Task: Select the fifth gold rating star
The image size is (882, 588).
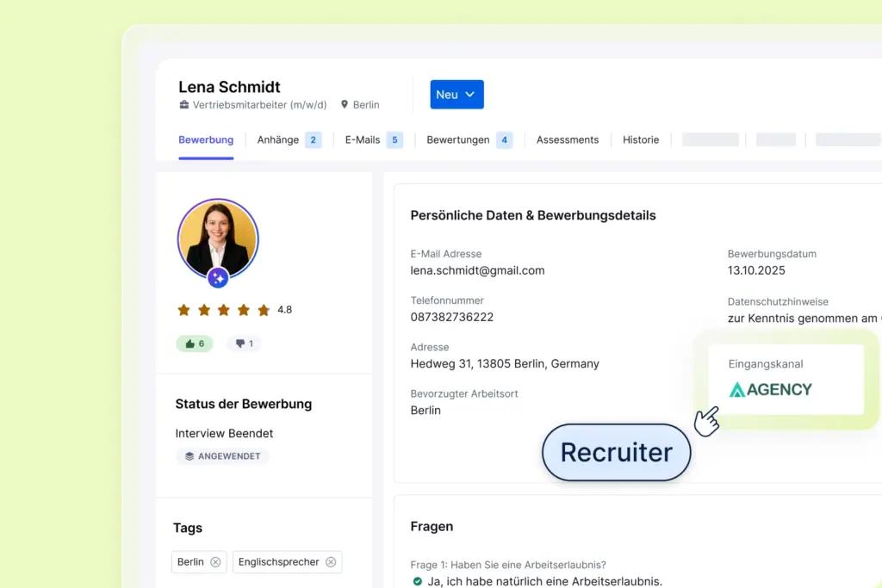Action: pos(265,309)
